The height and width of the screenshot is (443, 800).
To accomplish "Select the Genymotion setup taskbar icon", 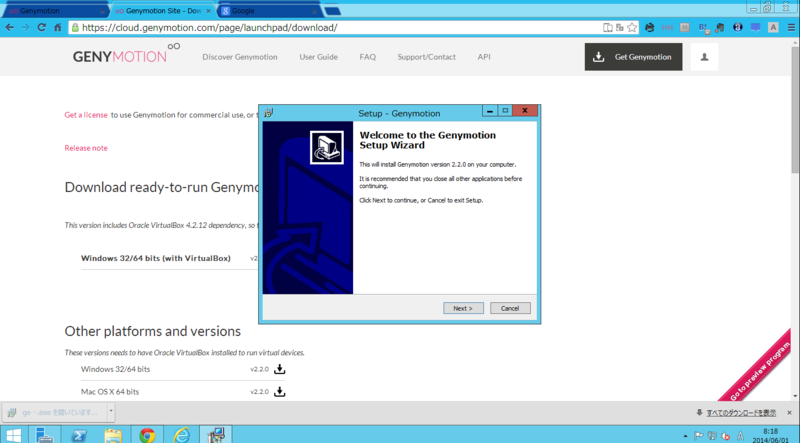I will tap(216, 435).
